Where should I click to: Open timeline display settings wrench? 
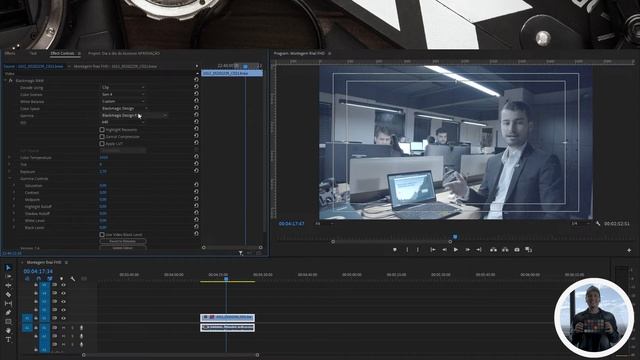pos(73,279)
